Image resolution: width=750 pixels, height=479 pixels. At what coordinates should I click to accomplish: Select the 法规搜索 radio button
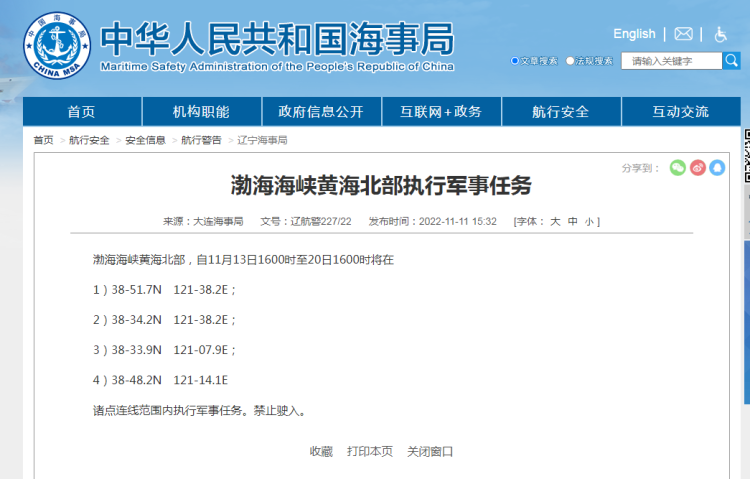571,61
